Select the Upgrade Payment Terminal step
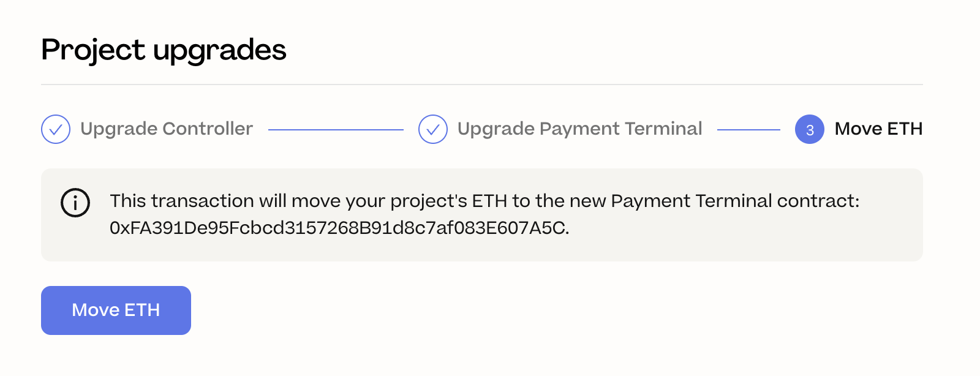 tap(579, 129)
